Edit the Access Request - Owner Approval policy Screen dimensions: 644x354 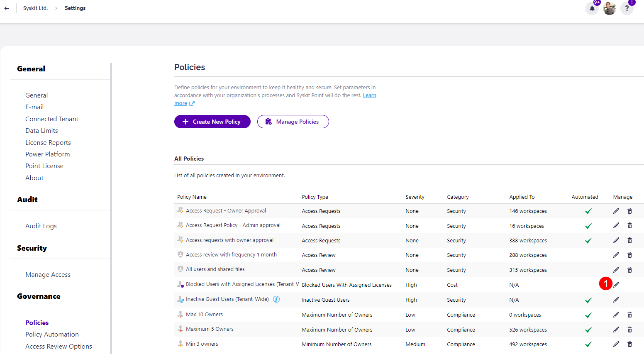point(616,211)
